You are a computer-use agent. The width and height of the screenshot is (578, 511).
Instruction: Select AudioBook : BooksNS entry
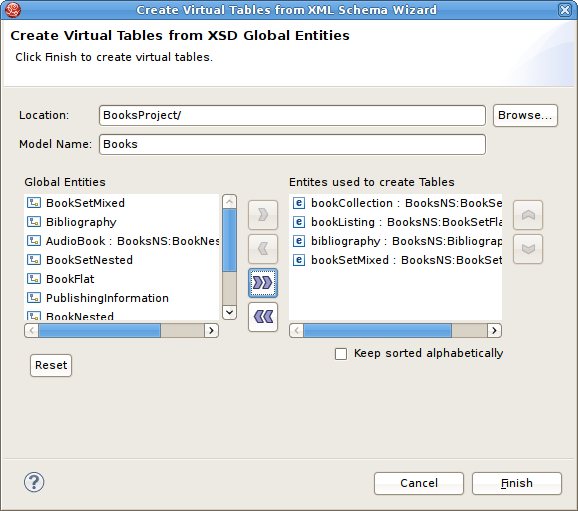(x=133, y=241)
